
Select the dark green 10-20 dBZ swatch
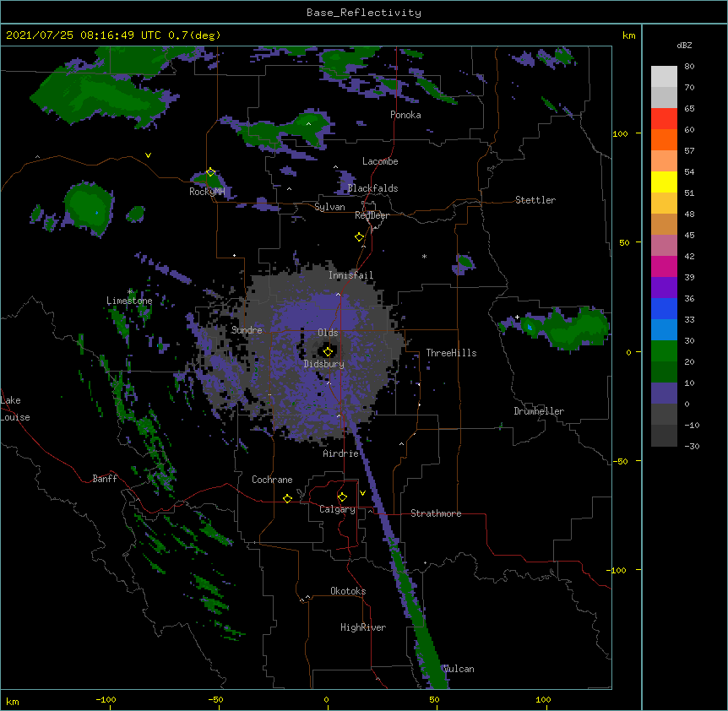point(664,372)
